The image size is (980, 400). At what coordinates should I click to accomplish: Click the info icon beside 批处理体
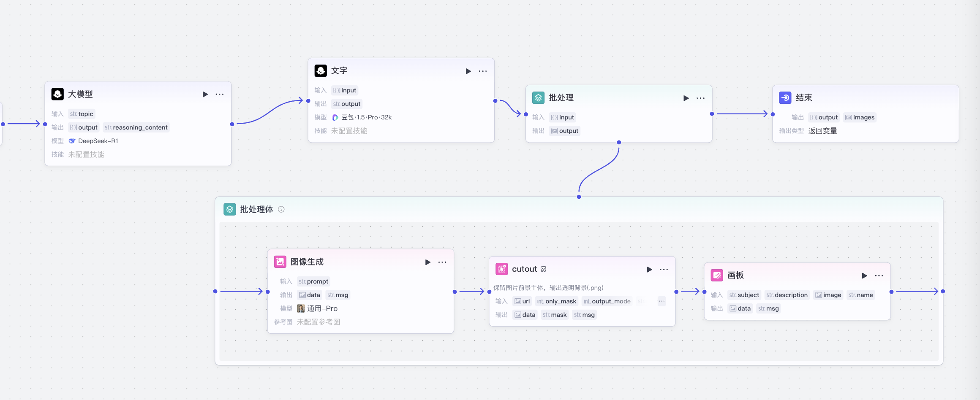pyautogui.click(x=281, y=209)
